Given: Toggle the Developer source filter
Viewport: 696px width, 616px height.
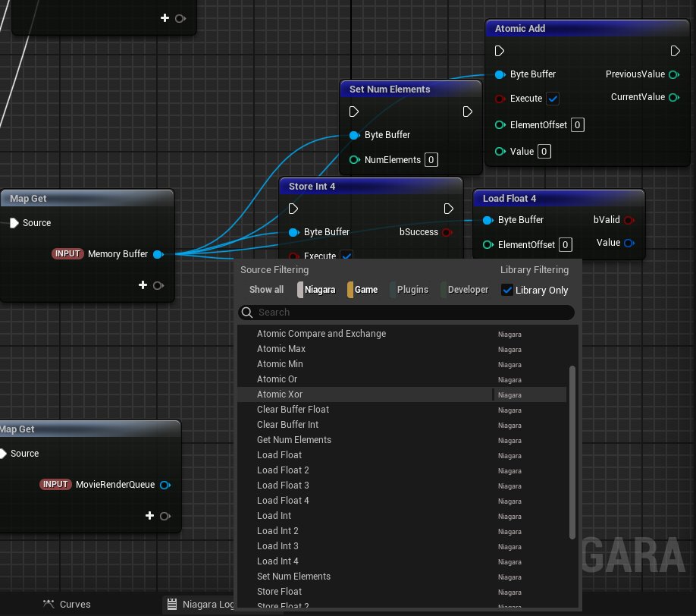Looking at the screenshot, I should (464, 290).
